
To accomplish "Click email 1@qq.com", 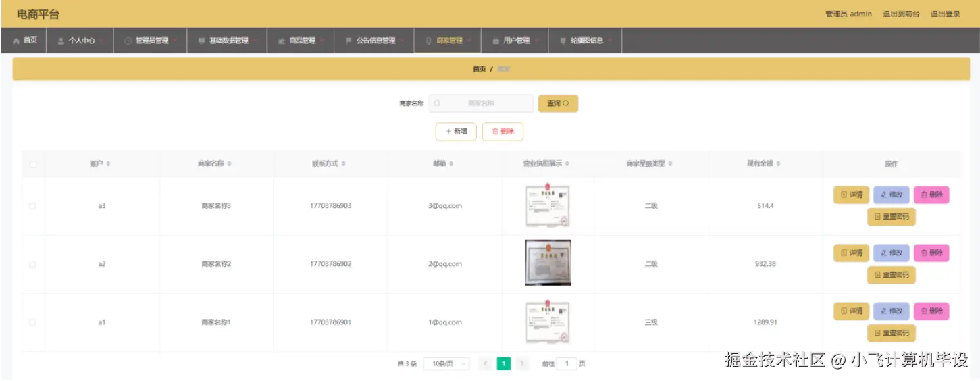I will [444, 322].
